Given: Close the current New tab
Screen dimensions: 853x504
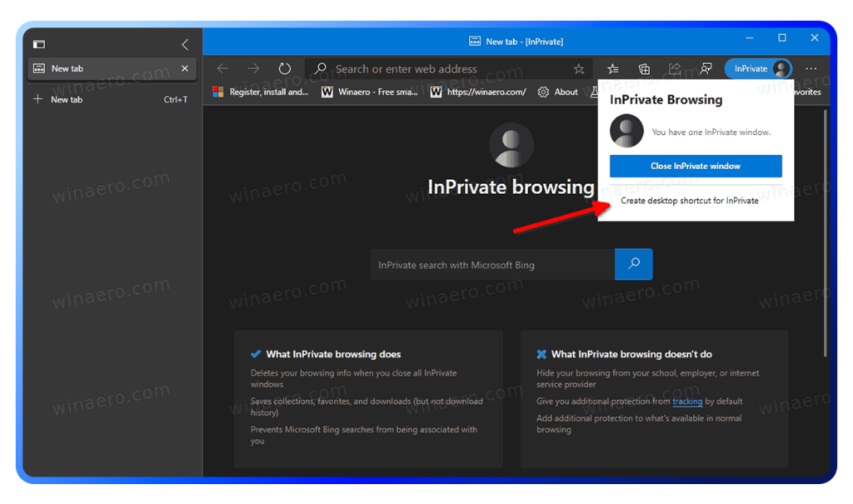Looking at the screenshot, I should click(185, 68).
